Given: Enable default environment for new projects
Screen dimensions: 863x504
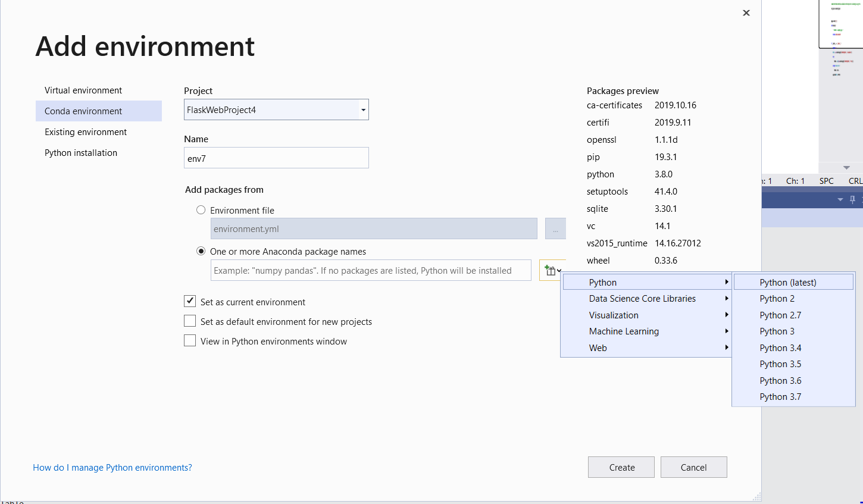Looking at the screenshot, I should pyautogui.click(x=190, y=321).
